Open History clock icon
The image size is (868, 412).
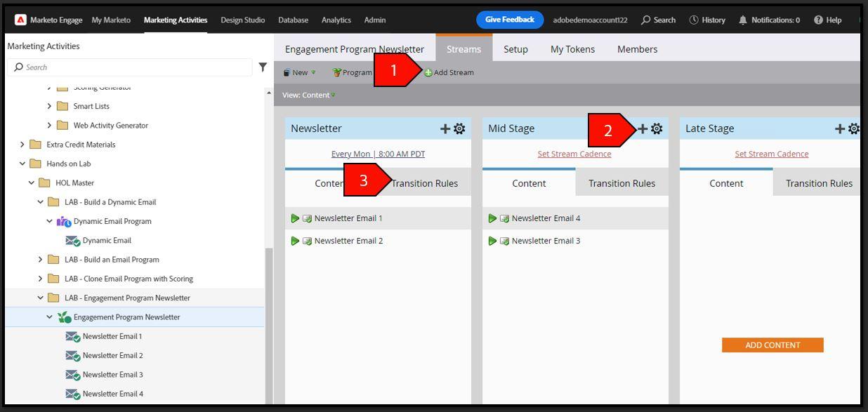pos(694,20)
